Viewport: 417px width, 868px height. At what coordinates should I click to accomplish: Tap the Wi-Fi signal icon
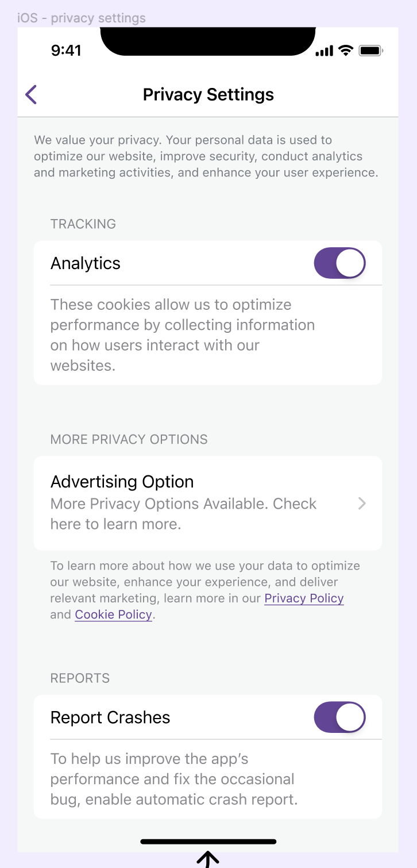pos(344,51)
